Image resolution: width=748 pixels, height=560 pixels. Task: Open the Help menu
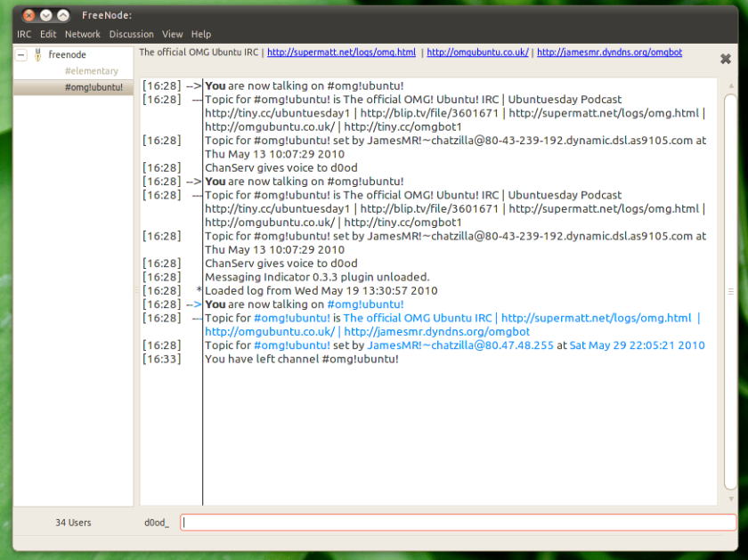click(x=201, y=35)
